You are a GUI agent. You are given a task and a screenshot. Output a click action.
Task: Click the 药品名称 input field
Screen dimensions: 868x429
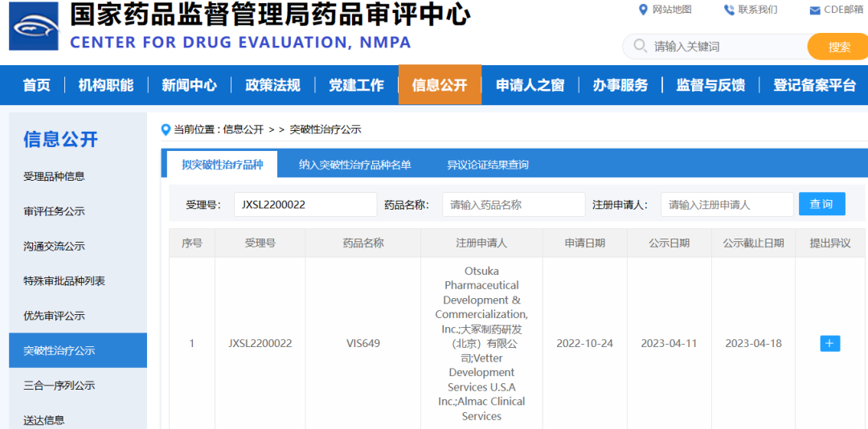pyautogui.click(x=513, y=205)
